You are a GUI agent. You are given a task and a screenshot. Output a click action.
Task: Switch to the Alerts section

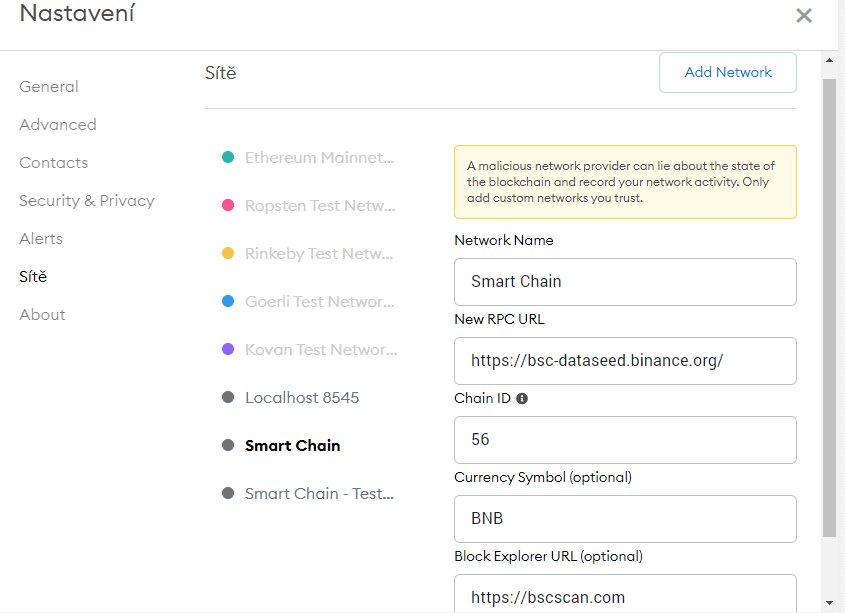(41, 239)
